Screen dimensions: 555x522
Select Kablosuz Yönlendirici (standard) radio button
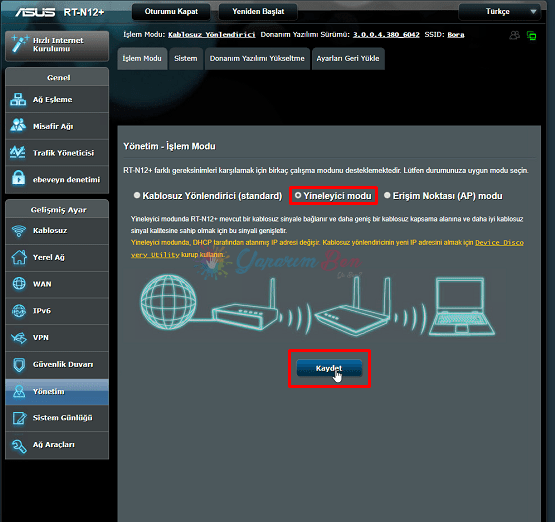click(x=137, y=195)
